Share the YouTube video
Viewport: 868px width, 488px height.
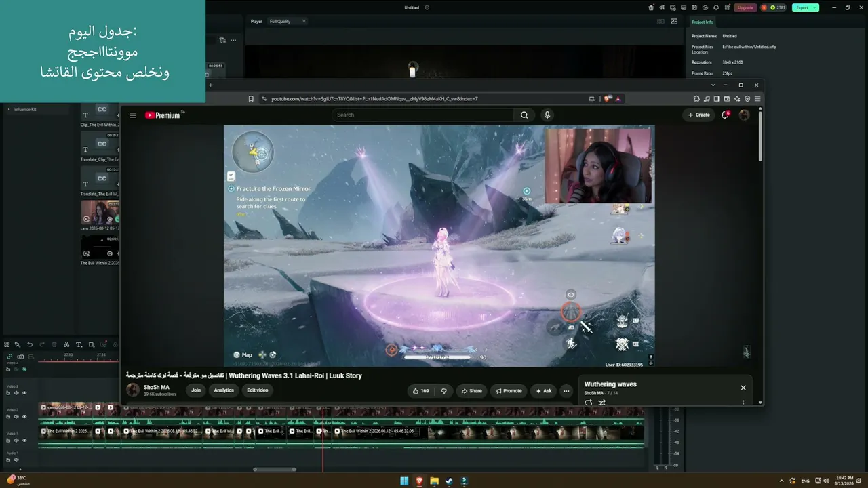[x=471, y=391]
